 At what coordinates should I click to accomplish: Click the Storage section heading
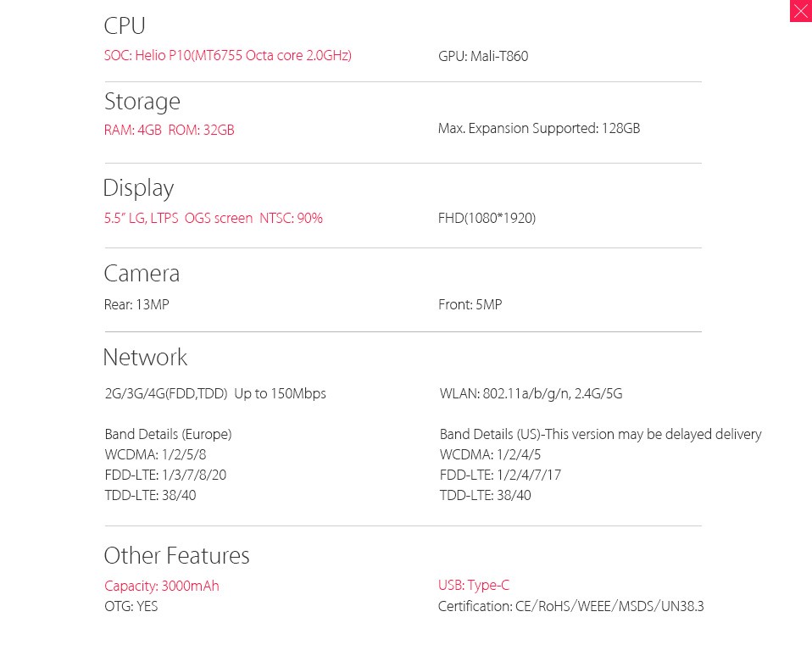[x=142, y=102]
